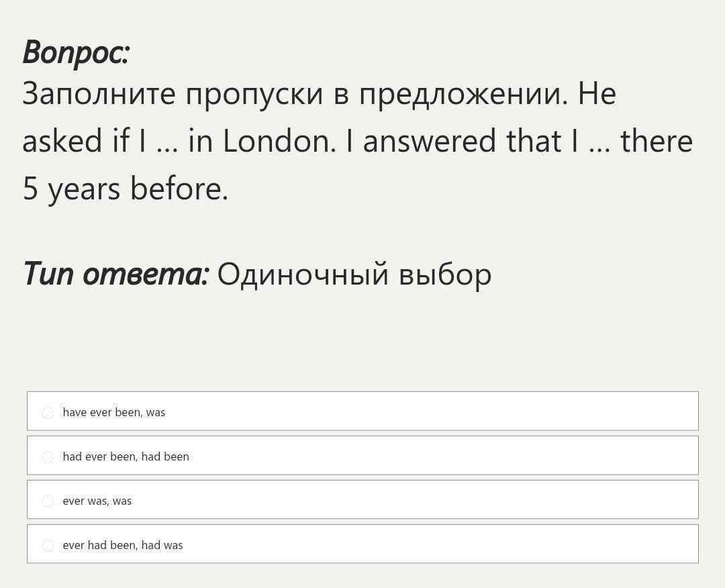Pick the 'ever had been, had was' radio button
725x588 pixels.
(48, 546)
